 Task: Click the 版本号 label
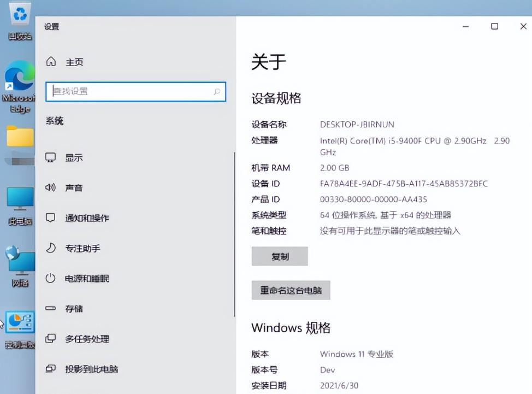265,370
